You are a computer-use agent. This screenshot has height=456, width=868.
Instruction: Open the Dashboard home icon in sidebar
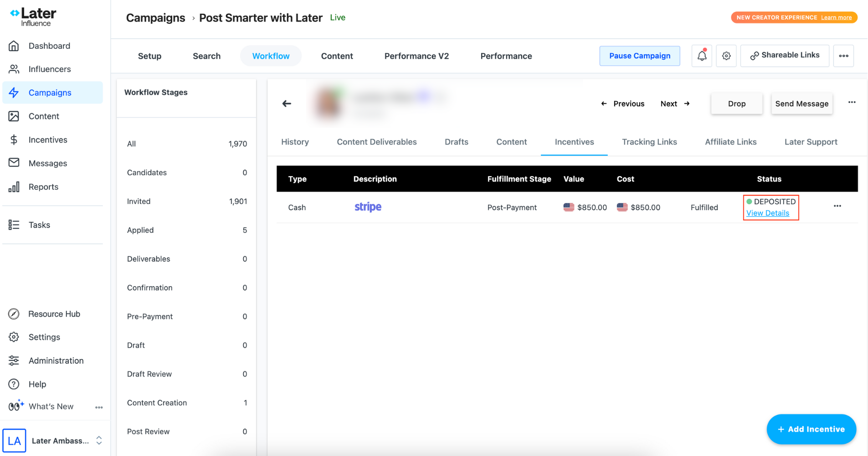(x=14, y=46)
